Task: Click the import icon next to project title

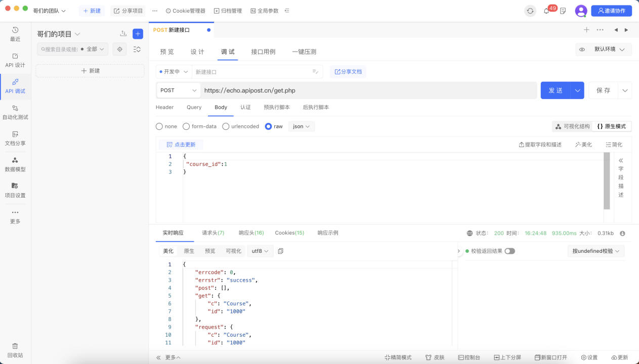Action: click(123, 34)
